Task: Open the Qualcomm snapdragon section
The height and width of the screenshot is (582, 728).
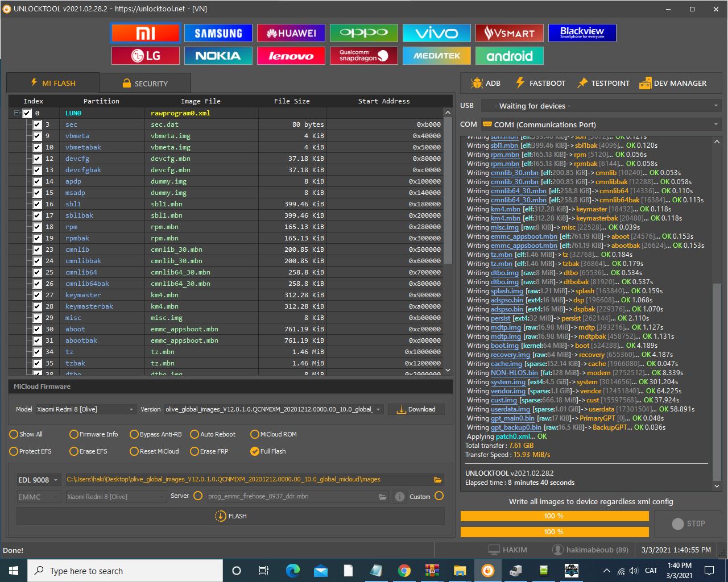Action: 364,56
